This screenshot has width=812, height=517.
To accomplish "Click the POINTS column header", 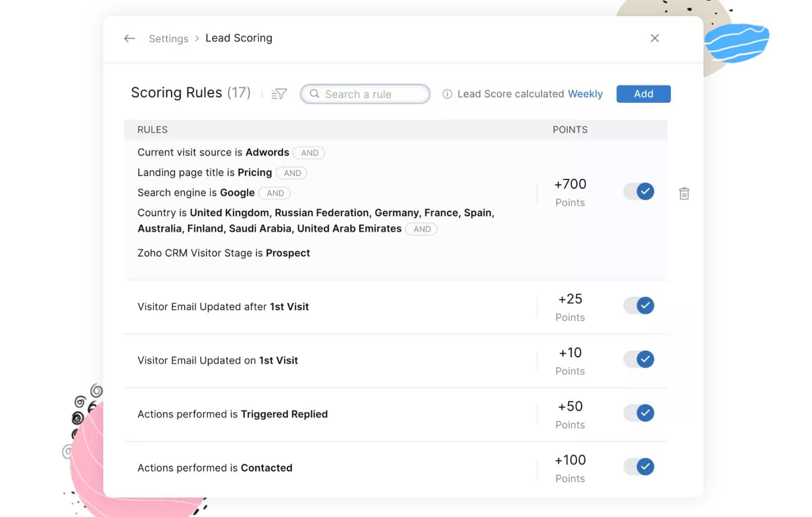I will pos(569,130).
